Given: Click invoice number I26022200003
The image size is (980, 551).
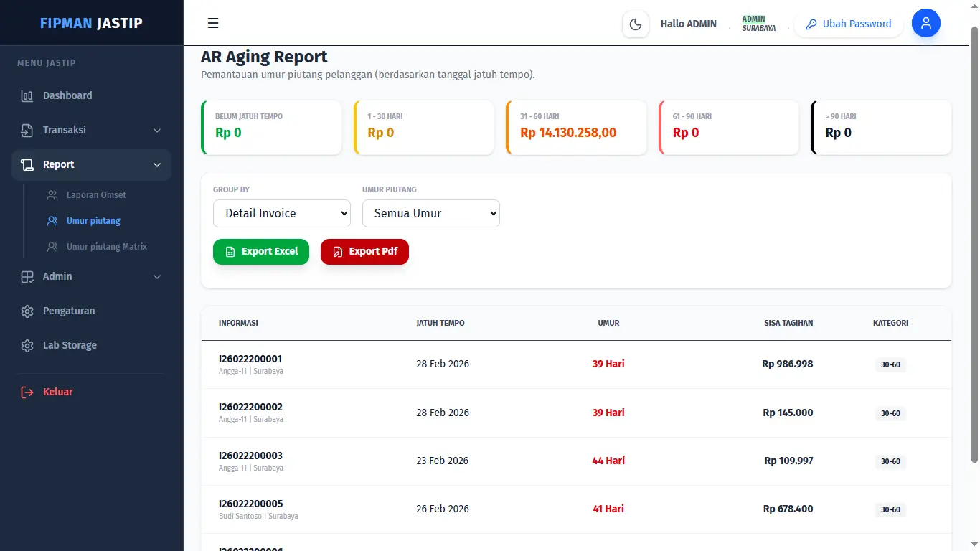Looking at the screenshot, I should [x=250, y=456].
